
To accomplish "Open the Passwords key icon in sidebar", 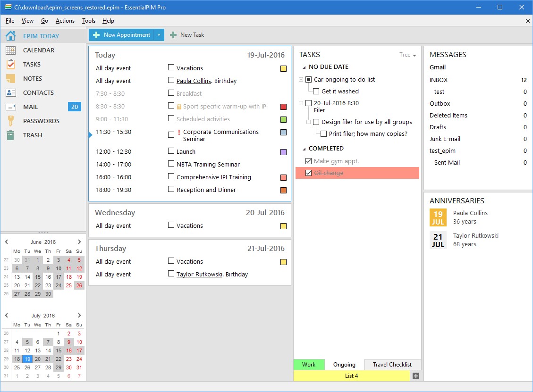I will 10,121.
